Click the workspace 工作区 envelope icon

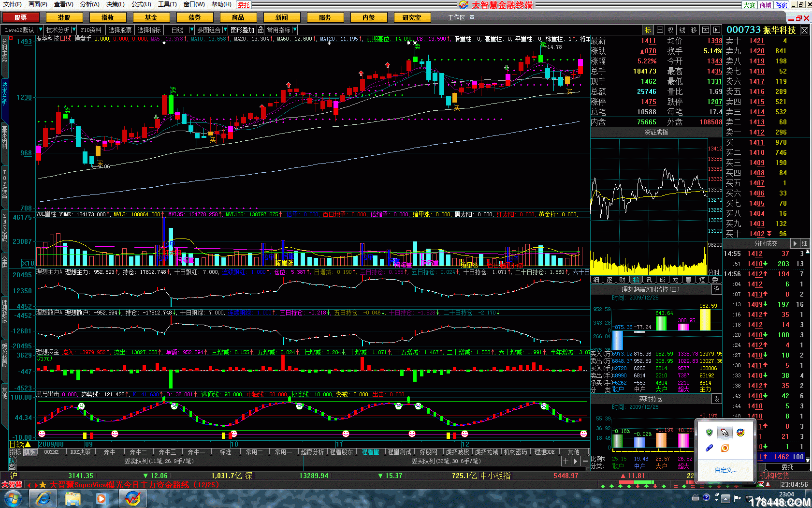[472, 17]
